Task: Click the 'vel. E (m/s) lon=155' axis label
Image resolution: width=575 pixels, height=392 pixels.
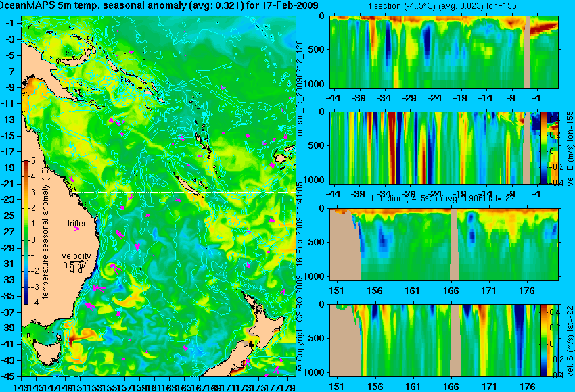Action: tap(570, 149)
